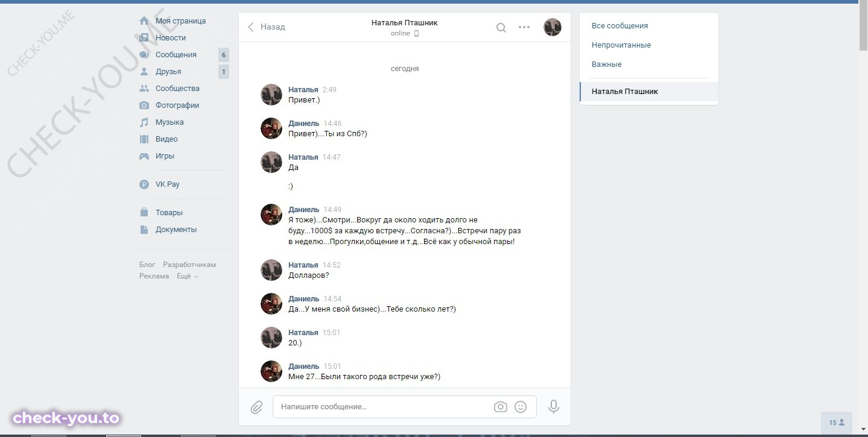
Task: Open Сообщения section
Action: 176,55
